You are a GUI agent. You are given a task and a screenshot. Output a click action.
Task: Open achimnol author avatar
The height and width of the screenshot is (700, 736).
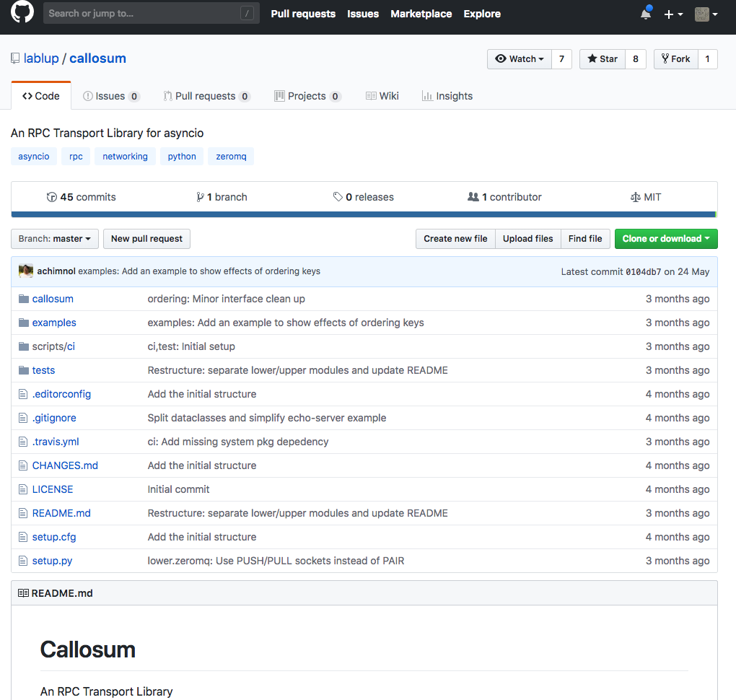click(26, 271)
